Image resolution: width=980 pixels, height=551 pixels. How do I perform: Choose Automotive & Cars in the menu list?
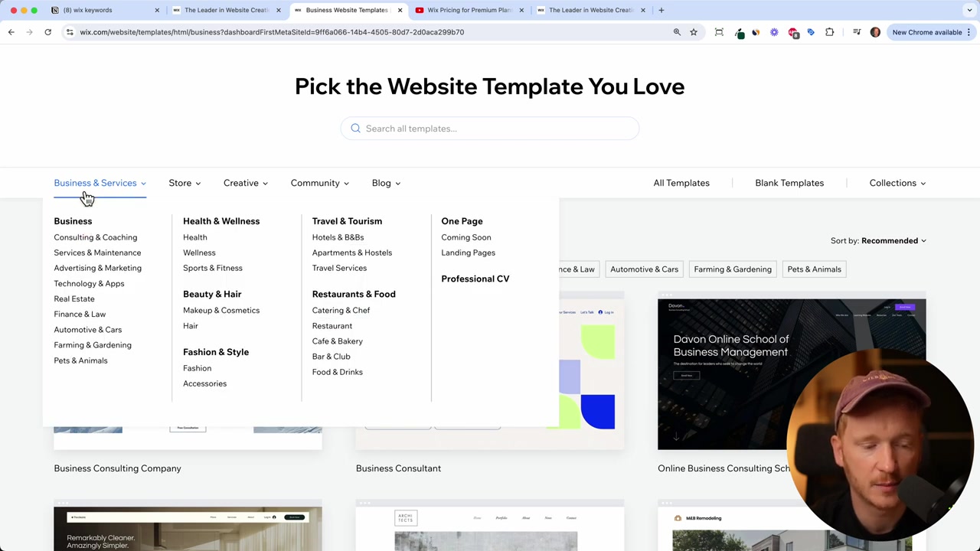pos(87,330)
